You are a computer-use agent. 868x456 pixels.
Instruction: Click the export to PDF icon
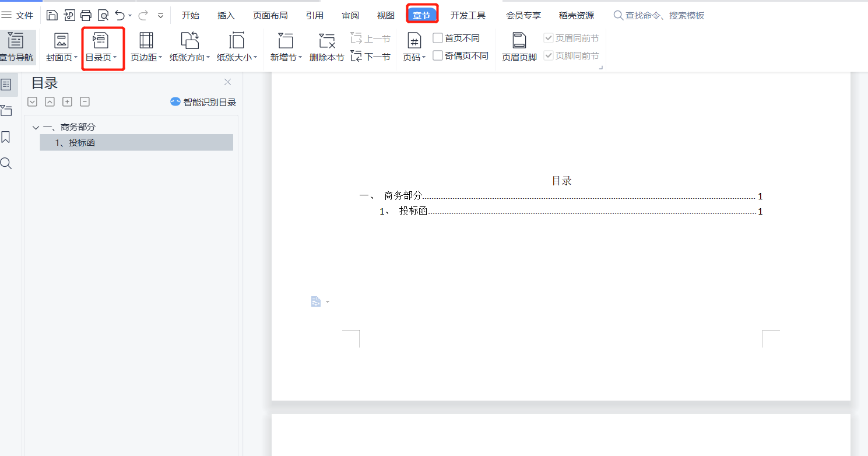pos(69,15)
